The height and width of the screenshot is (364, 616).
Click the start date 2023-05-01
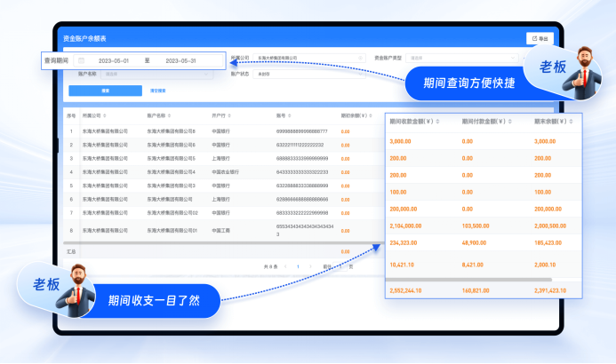(115, 60)
